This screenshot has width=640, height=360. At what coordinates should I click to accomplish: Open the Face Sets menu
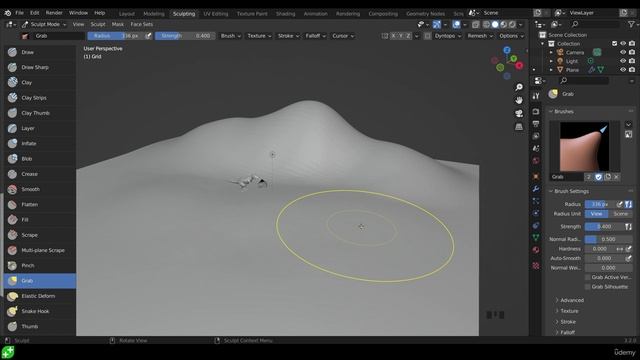pyautogui.click(x=142, y=24)
